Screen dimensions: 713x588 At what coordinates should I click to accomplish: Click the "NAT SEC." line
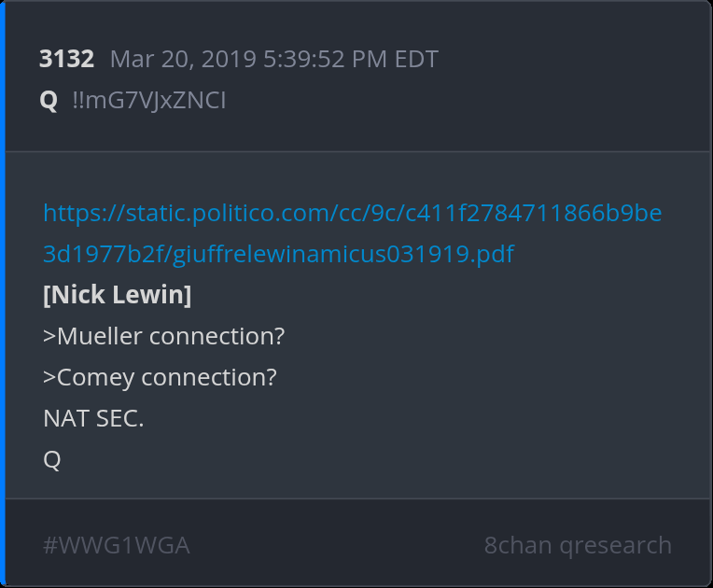pyautogui.click(x=93, y=418)
